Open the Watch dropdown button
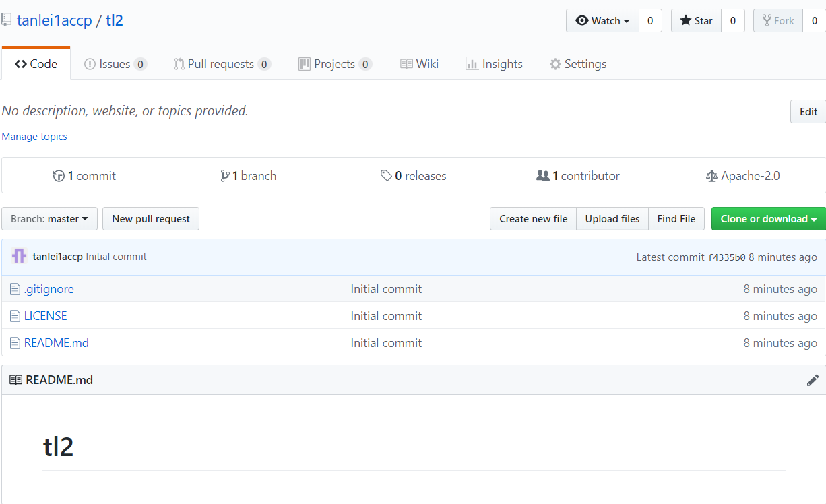The image size is (826, 504). tap(602, 21)
